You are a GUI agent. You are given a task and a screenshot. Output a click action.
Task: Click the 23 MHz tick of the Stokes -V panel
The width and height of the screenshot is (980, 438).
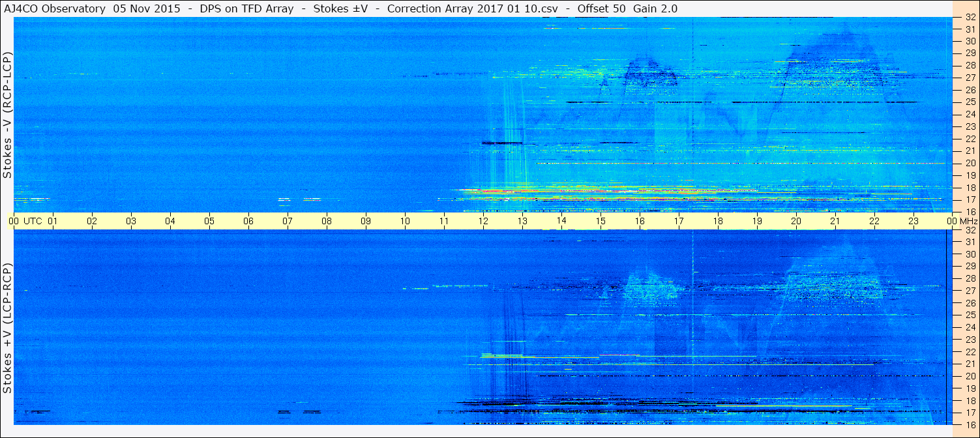[970, 126]
